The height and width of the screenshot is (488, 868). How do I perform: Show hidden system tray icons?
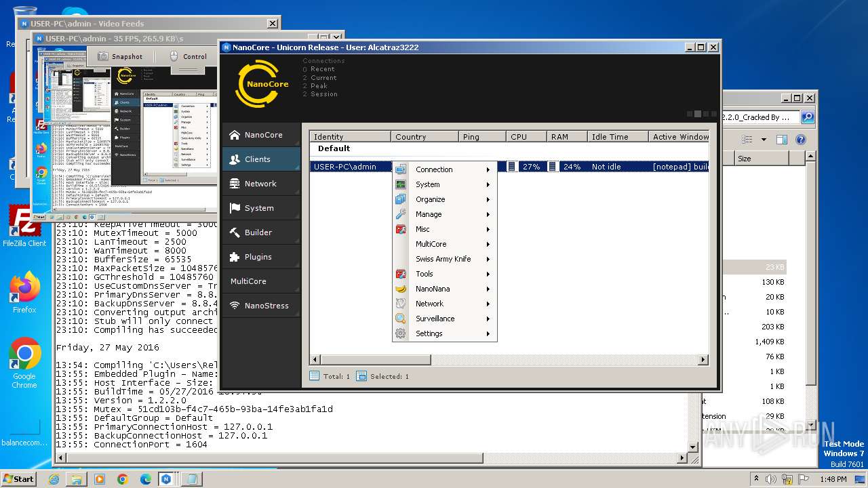(x=756, y=479)
